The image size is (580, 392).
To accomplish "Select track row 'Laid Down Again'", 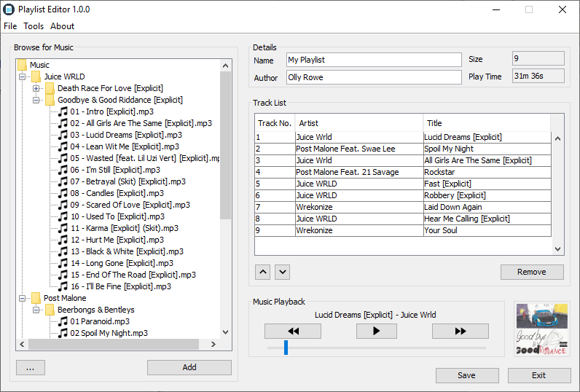I will click(x=403, y=207).
